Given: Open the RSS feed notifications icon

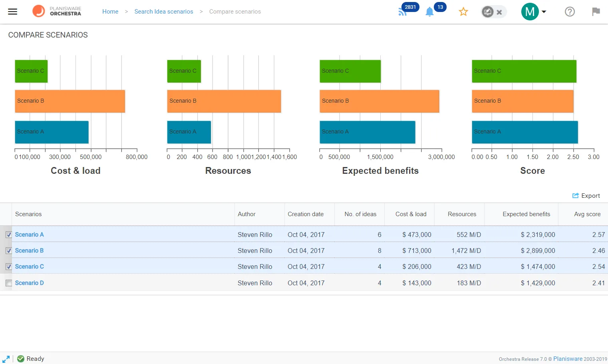Looking at the screenshot, I should coord(403,12).
